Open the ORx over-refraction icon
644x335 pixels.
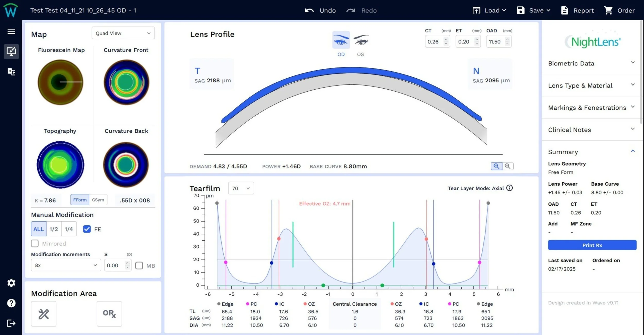point(109,314)
